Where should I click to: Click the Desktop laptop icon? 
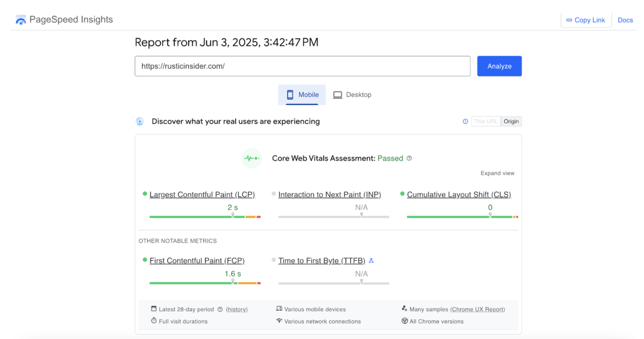[337, 95]
